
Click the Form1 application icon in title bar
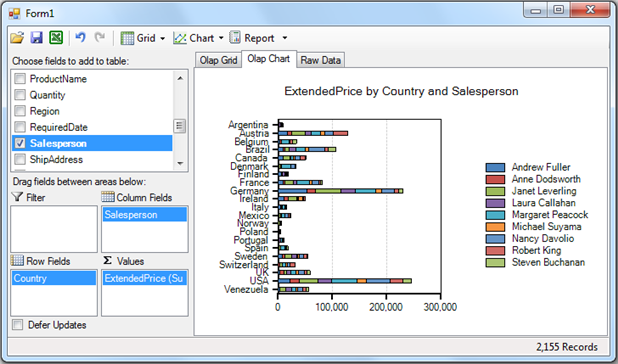[15, 14]
